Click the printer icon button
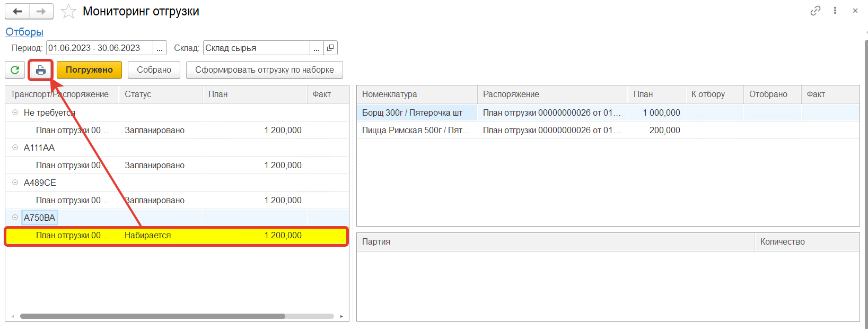Screen dimensions: 868x329 tap(41, 70)
